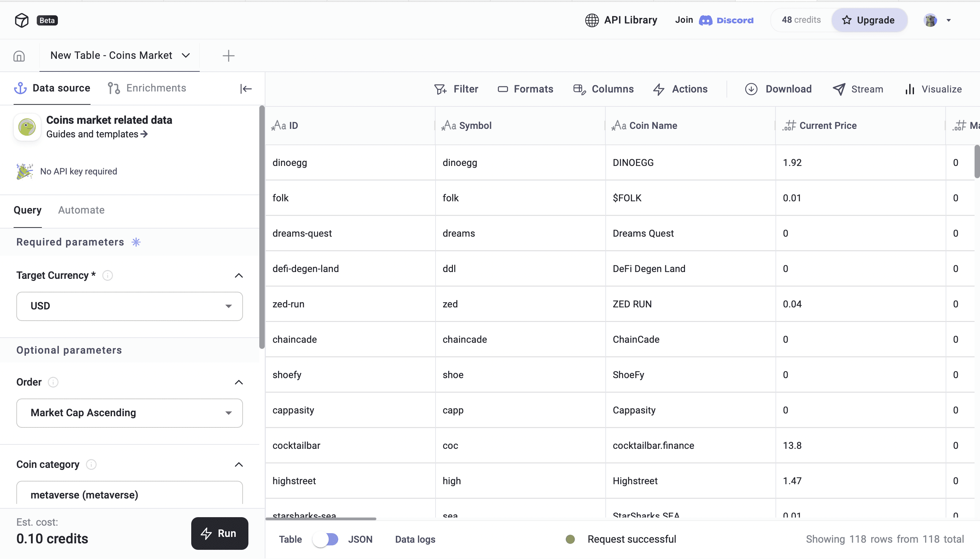Screen dimensions: 980x559
Task: Add a new table with plus icon
Action: click(228, 56)
